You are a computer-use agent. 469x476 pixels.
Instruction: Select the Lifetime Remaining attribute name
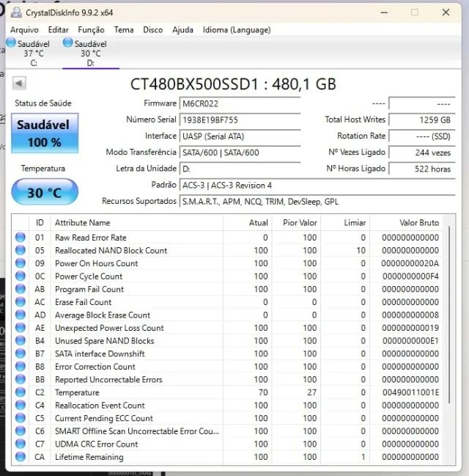pyautogui.click(x=89, y=457)
